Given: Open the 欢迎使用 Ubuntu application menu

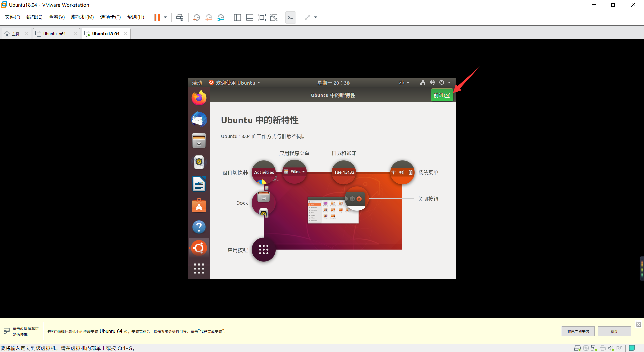Looking at the screenshot, I should (234, 83).
